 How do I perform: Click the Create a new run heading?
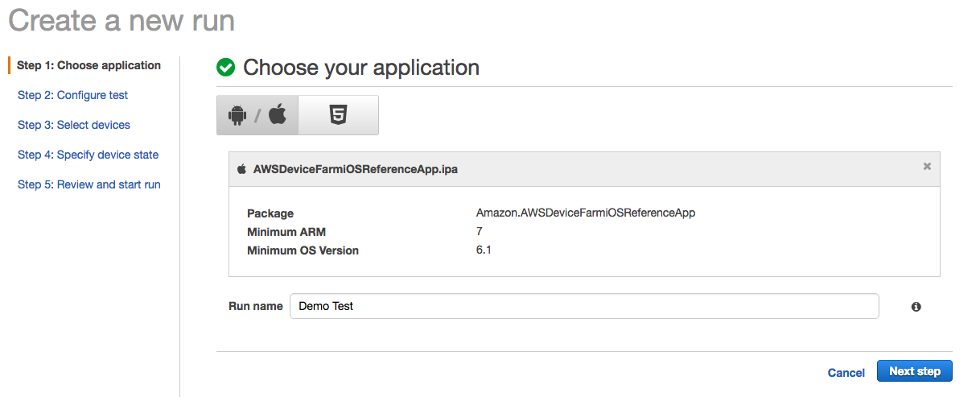(x=121, y=19)
